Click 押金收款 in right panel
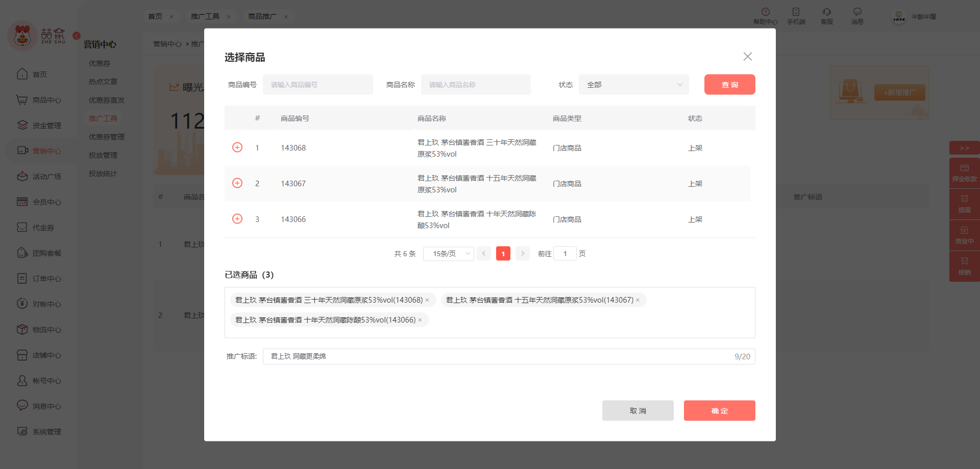Viewport: 980px width, 469px height. pyautogui.click(x=964, y=173)
